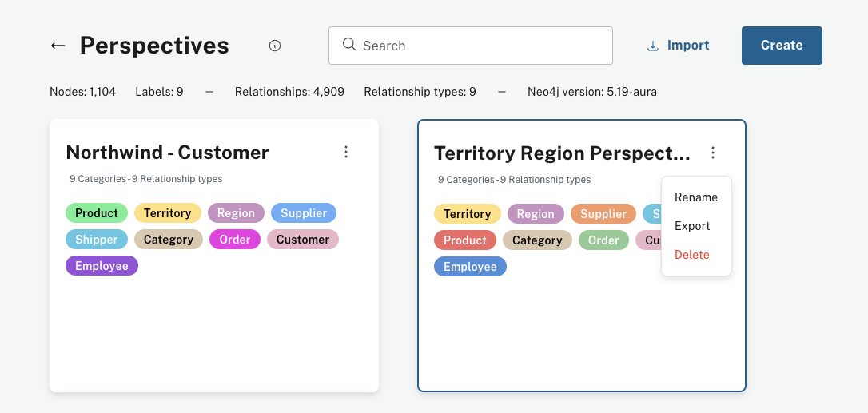The height and width of the screenshot is (413, 868).
Task: Click the back arrow next to Perspectives
Action: coord(58,46)
